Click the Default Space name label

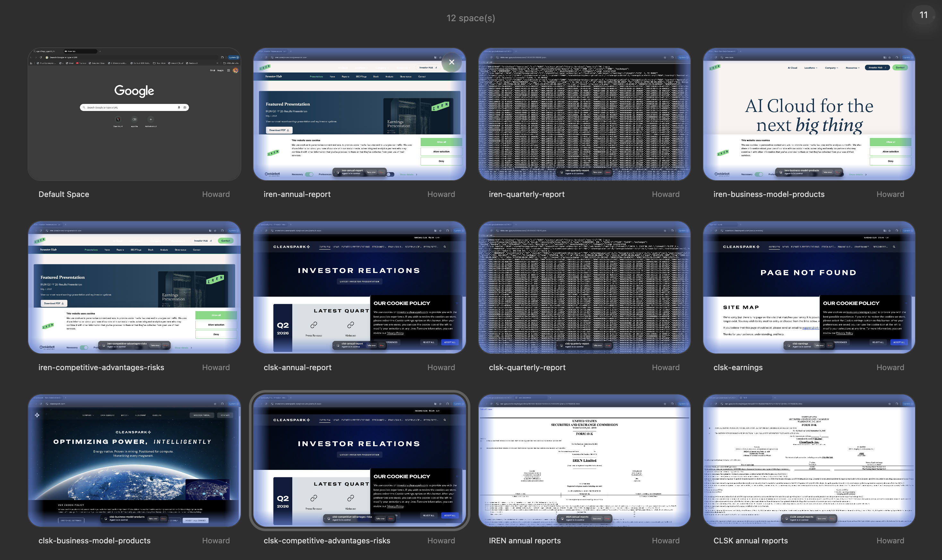[64, 194]
